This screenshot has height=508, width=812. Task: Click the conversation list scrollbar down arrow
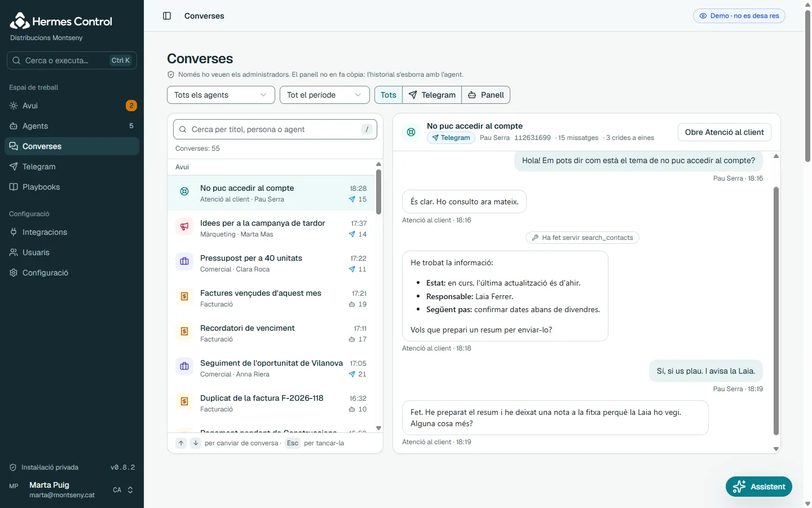tap(378, 428)
